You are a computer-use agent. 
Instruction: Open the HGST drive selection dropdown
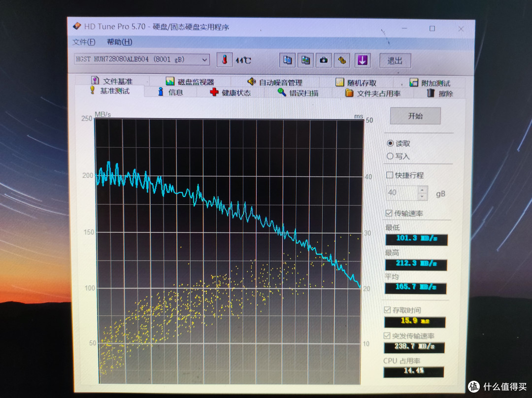pos(142,60)
